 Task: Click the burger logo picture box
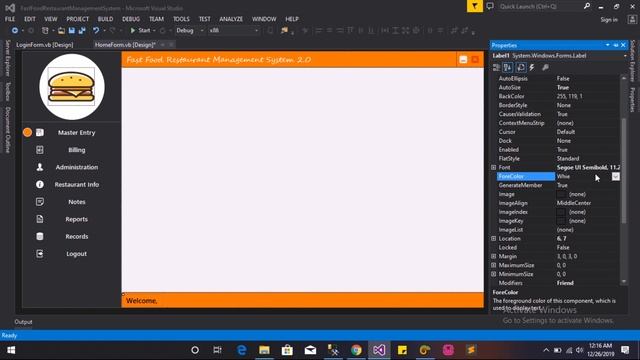click(72, 87)
